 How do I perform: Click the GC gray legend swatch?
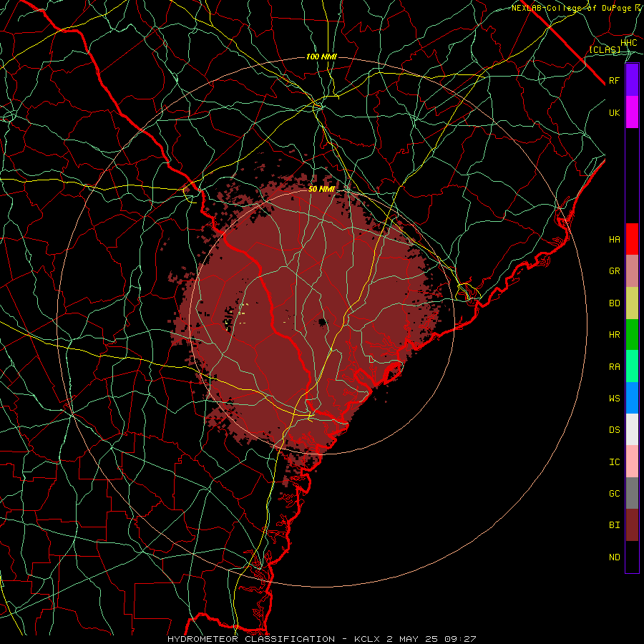point(632,493)
